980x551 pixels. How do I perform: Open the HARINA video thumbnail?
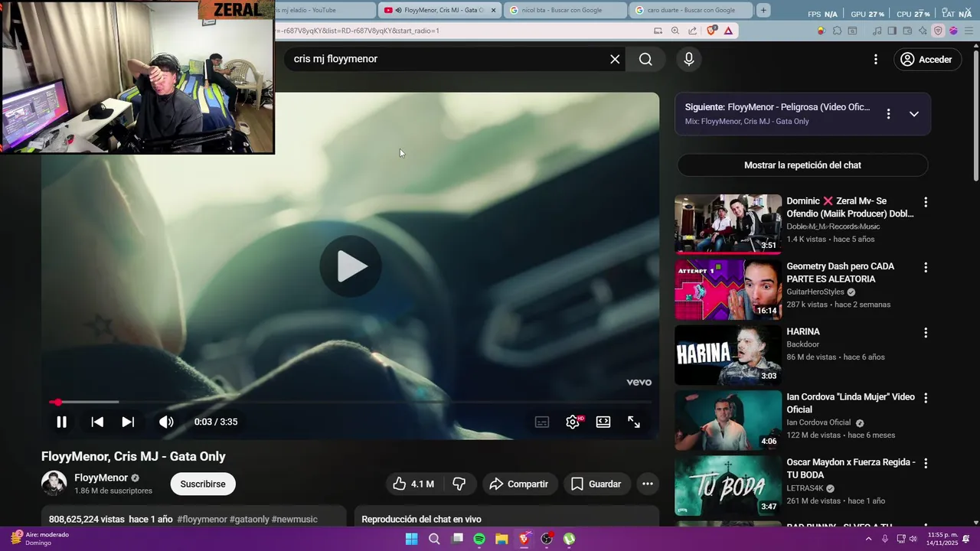tap(728, 355)
